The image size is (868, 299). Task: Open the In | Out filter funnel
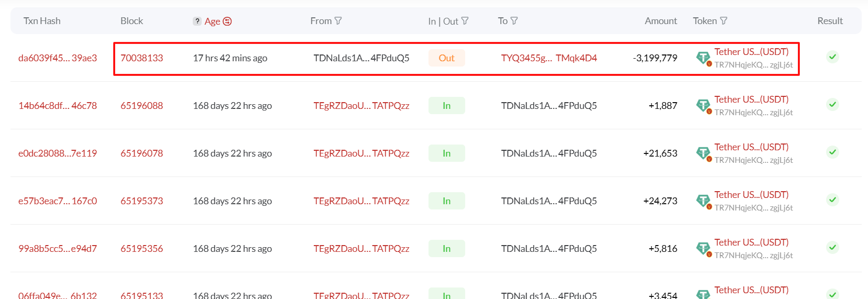point(465,21)
